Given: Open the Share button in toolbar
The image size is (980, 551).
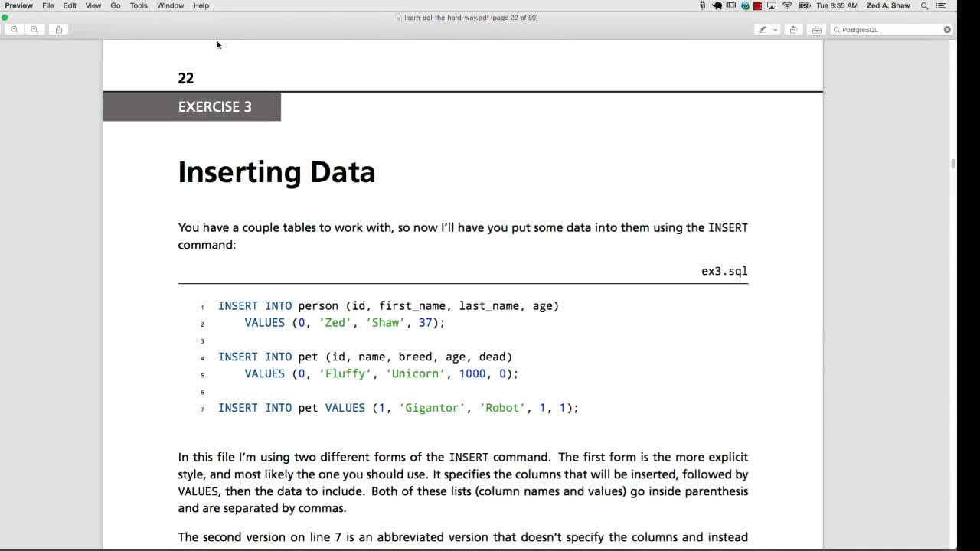Looking at the screenshot, I should coord(59,30).
